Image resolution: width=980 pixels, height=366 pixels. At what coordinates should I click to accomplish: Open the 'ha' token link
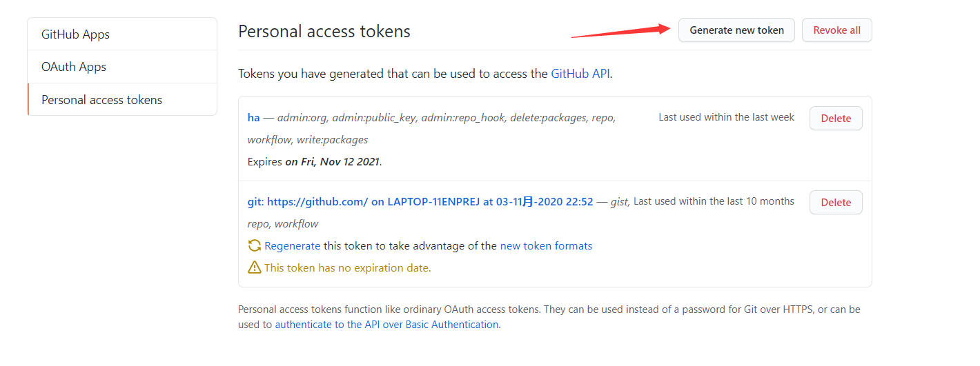(x=253, y=117)
